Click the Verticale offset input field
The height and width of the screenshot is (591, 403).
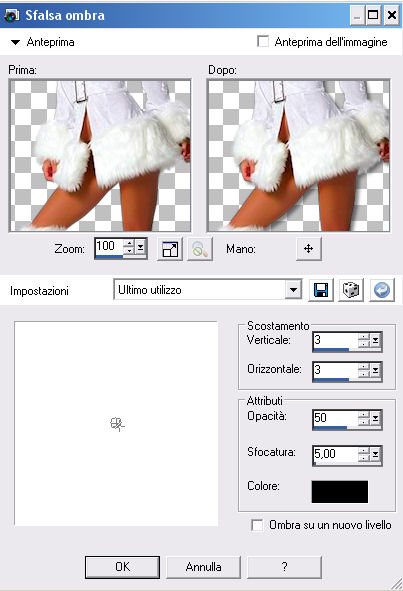coord(334,340)
